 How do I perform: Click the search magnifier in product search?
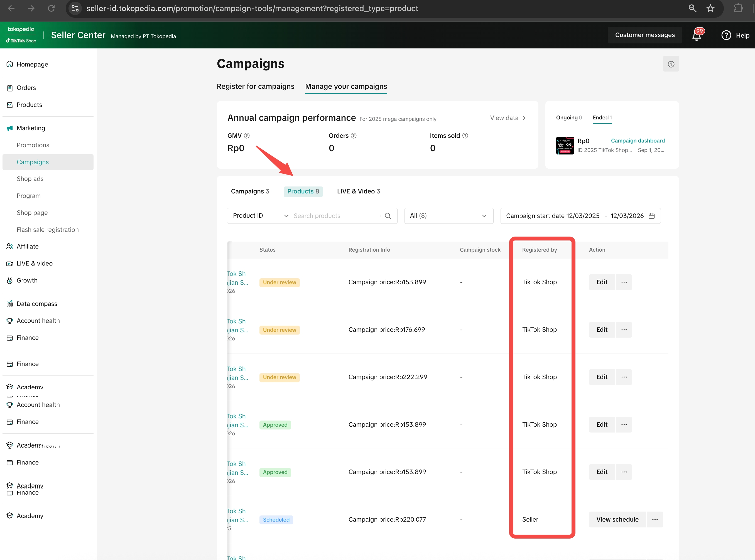[388, 216]
